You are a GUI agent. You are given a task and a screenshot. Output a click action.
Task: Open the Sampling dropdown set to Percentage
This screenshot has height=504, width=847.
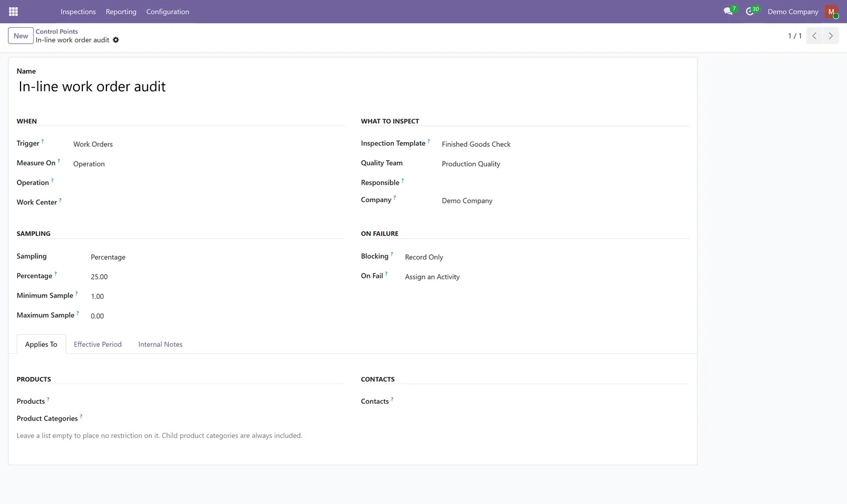tap(217, 257)
